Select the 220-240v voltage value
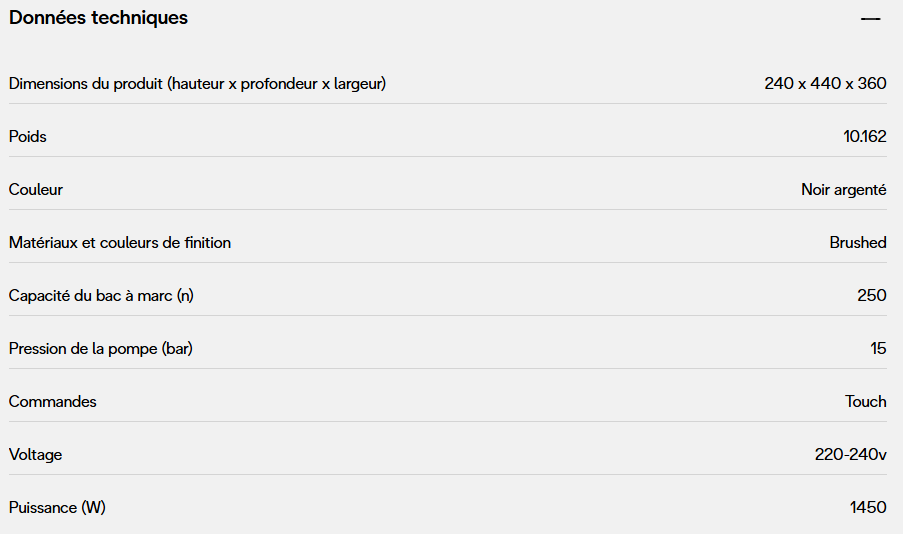The height and width of the screenshot is (534, 903). coord(850,455)
